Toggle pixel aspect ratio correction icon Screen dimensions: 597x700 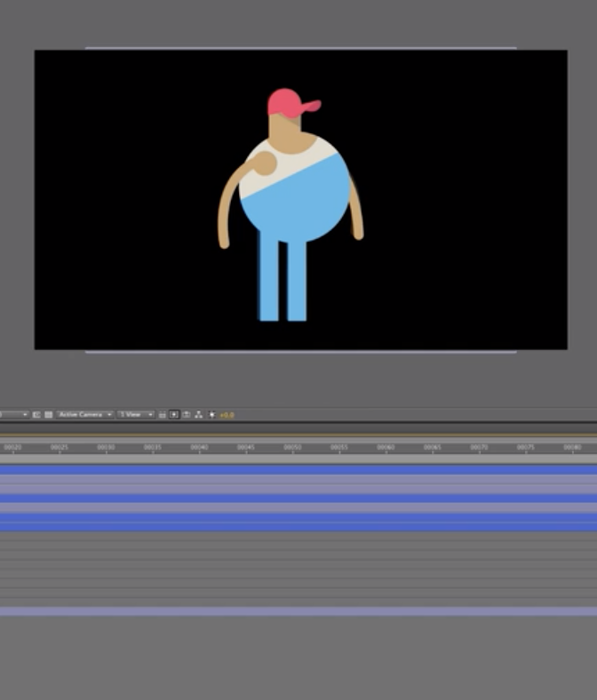pyautogui.click(x=163, y=415)
